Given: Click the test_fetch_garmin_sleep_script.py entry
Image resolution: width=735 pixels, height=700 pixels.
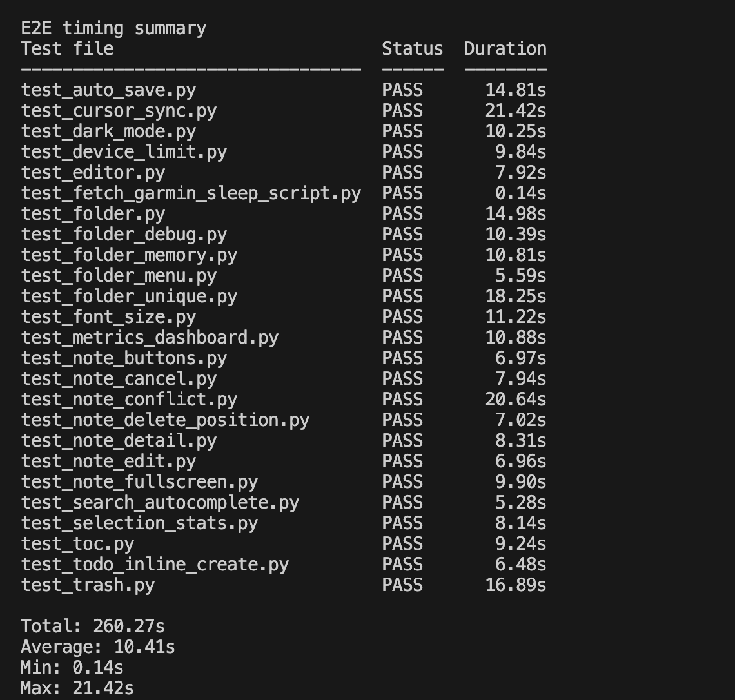Looking at the screenshot, I should (191, 193).
